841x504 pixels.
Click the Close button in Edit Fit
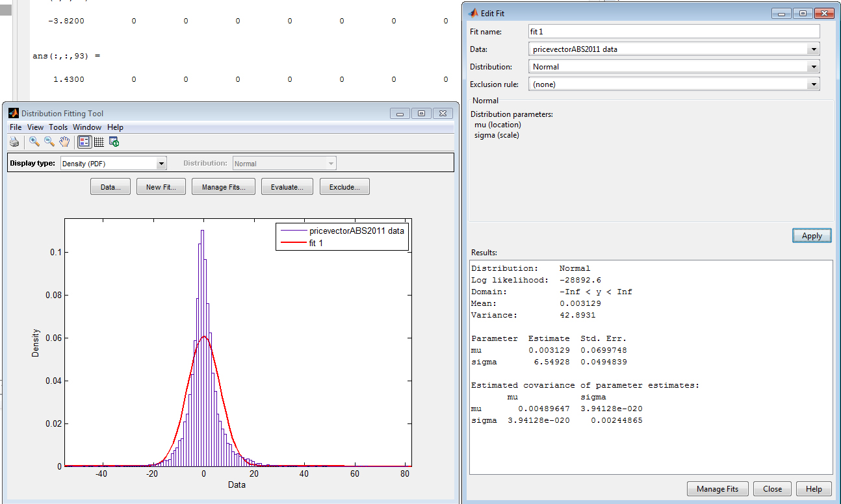point(773,489)
